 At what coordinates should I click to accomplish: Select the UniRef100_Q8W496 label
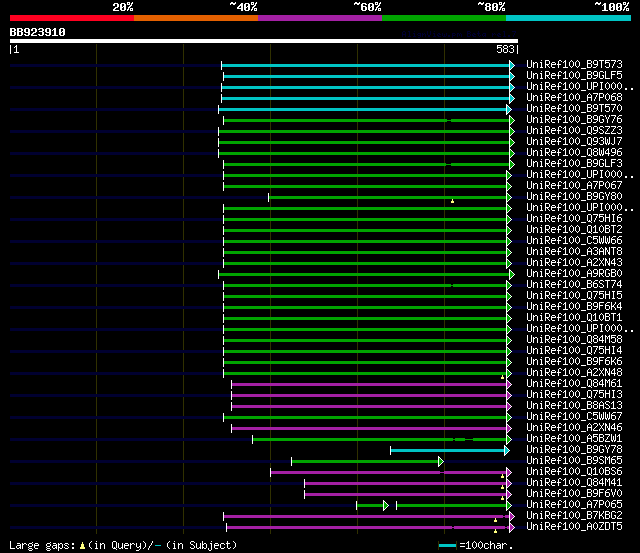coord(574,153)
